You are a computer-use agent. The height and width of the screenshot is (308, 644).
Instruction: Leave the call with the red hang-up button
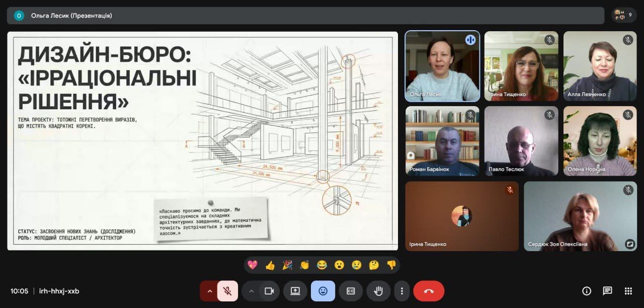[x=429, y=291]
